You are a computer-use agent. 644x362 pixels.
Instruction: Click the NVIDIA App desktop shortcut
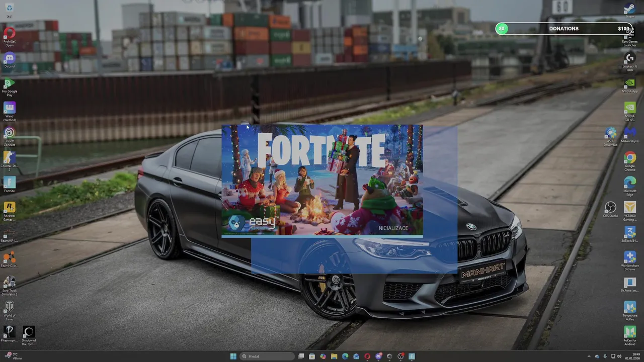click(629, 85)
